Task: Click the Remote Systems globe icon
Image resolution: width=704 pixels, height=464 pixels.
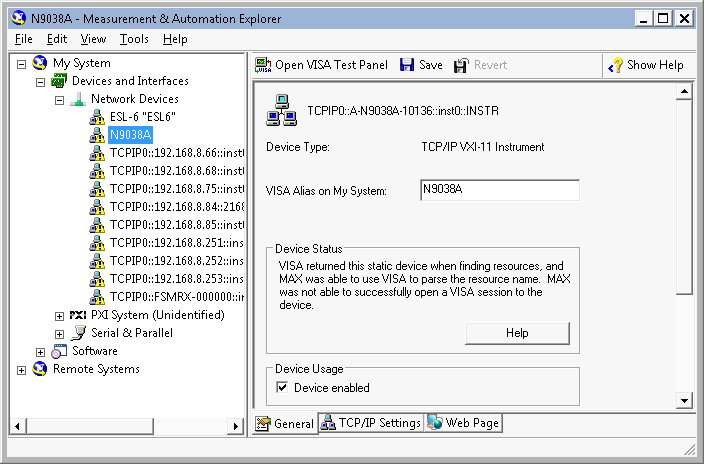Action: [x=40, y=369]
